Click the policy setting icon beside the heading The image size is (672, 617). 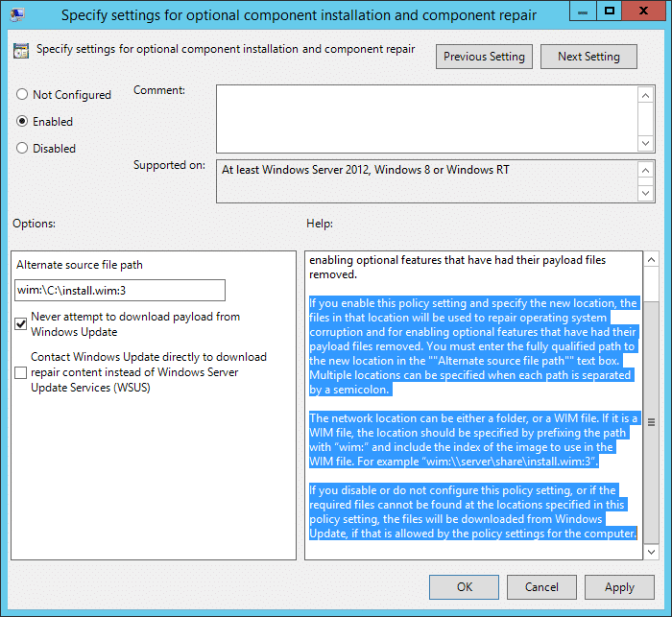pyautogui.click(x=21, y=52)
